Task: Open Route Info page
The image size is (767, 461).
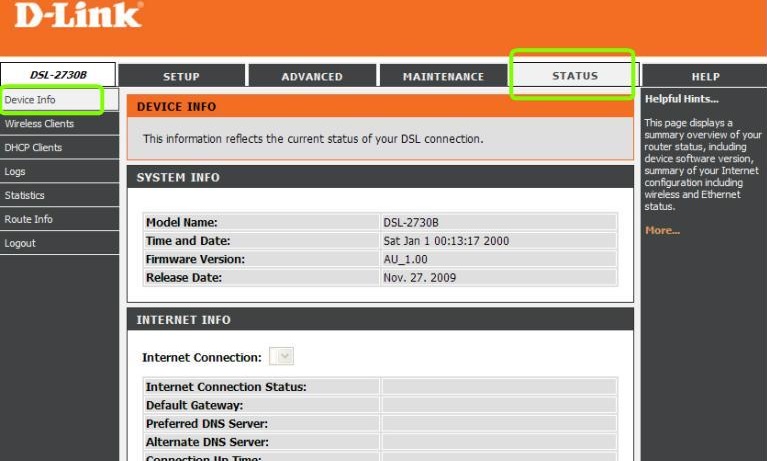Action: click(59, 219)
